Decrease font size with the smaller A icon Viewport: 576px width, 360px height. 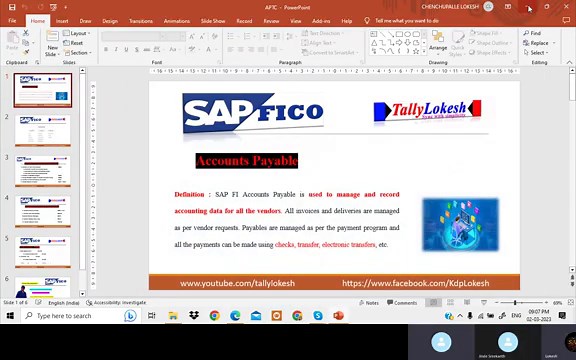[202, 36]
